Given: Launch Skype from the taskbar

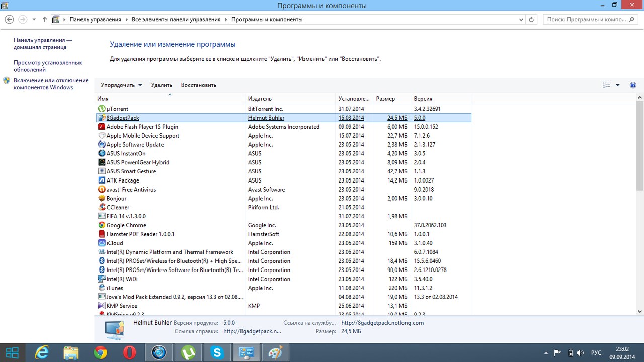Looking at the screenshot, I should point(217,352).
